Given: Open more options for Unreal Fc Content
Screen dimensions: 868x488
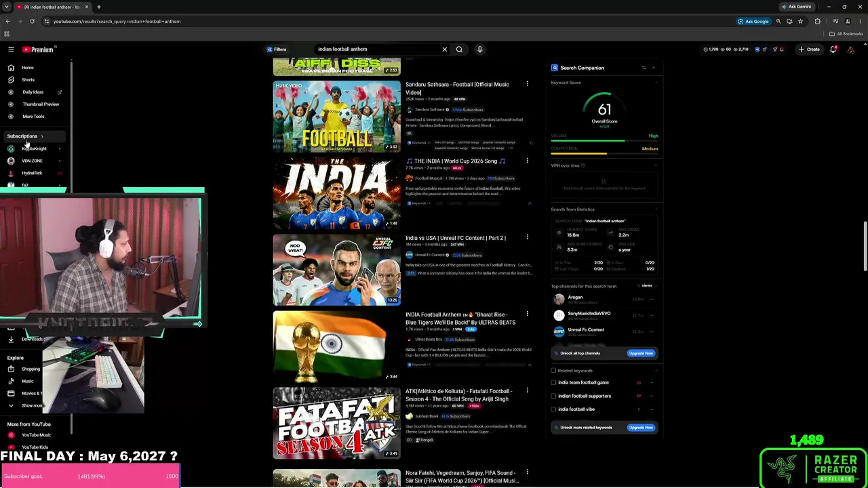Looking at the screenshot, I should [652, 331].
